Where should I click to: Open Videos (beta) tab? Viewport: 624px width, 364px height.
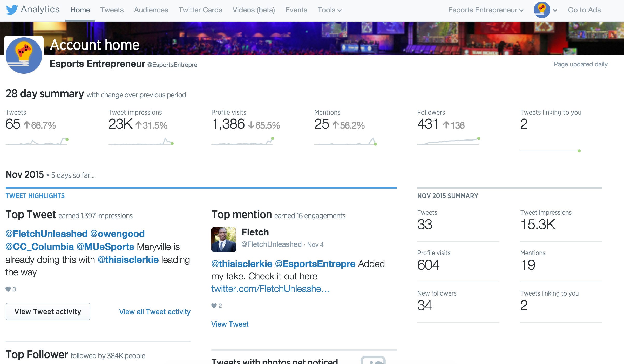coord(254,10)
